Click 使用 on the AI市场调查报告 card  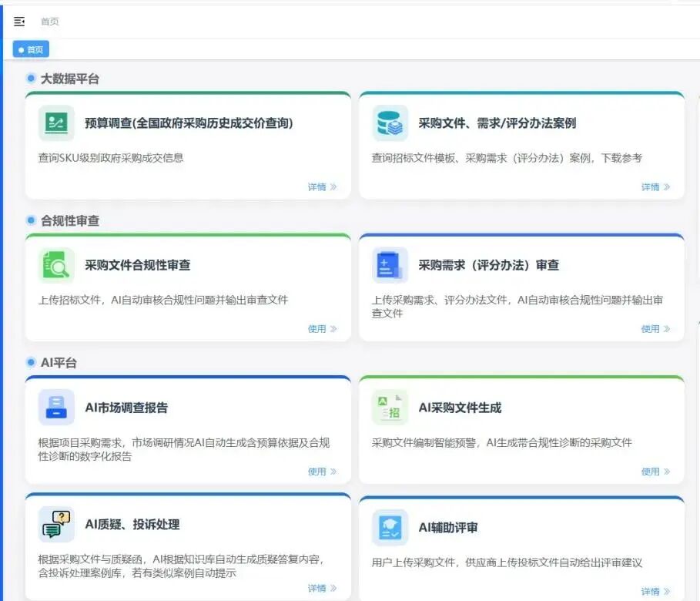[x=318, y=471]
